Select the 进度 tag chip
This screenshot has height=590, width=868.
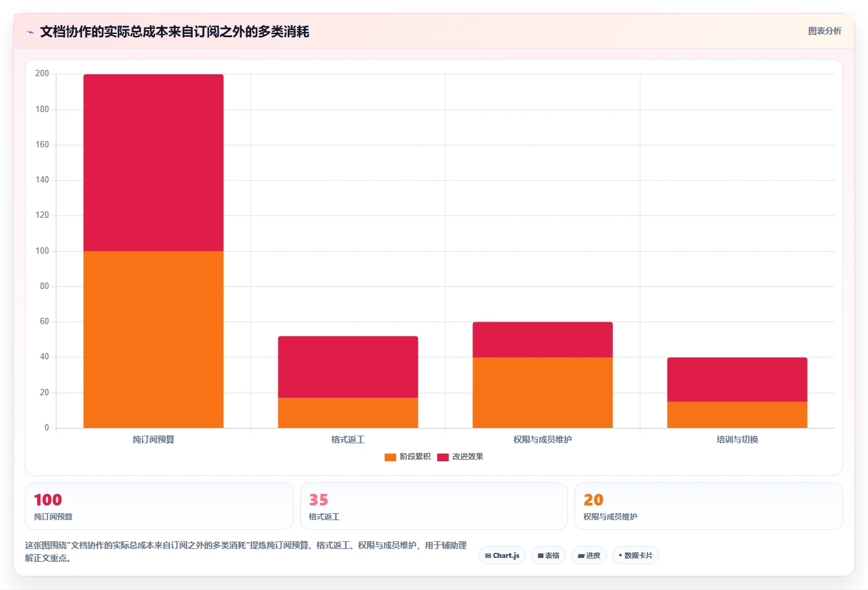589,555
